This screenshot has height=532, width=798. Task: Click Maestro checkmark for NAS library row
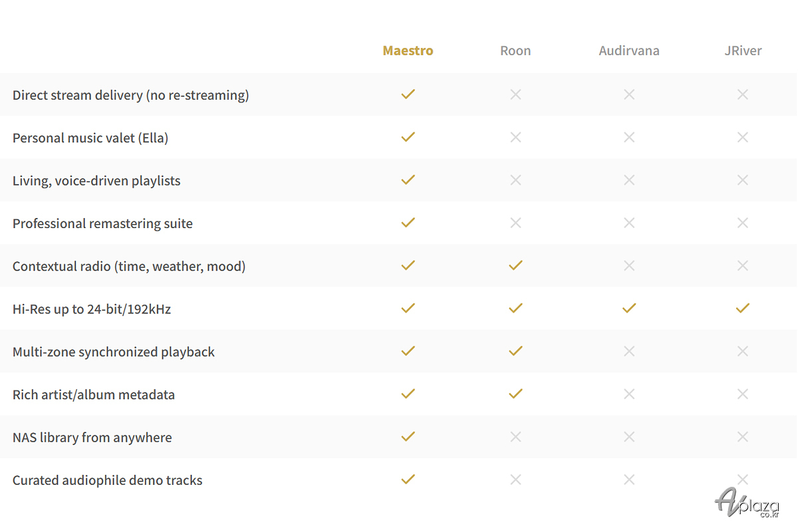408,436
